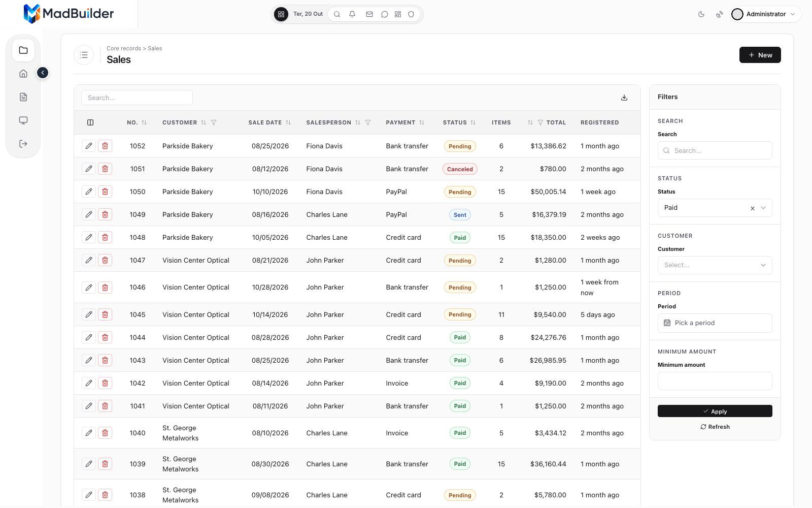The image size is (812, 508).
Task: Open the document icon in sidebar
Action: 23,97
